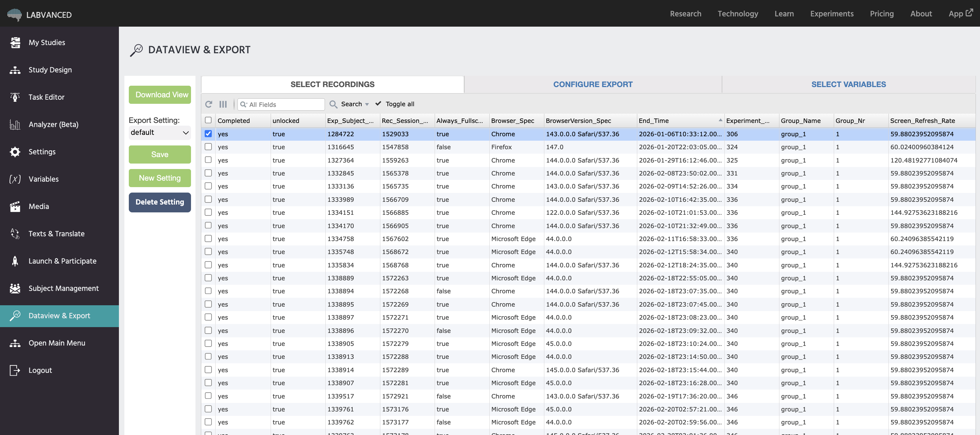The image size is (980, 435).
Task: Click the Logout door icon
Action: [15, 370]
